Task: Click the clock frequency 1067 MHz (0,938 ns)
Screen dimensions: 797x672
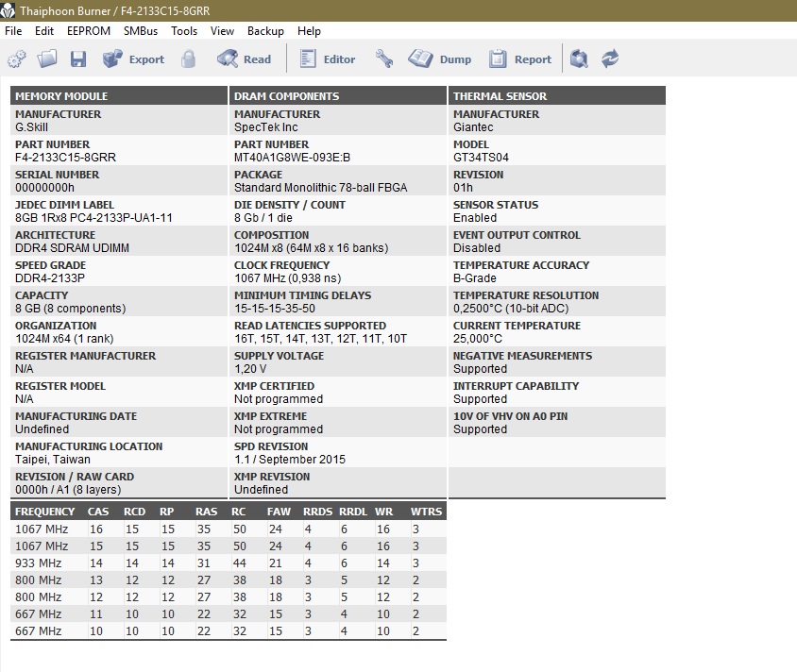Action: (288, 278)
